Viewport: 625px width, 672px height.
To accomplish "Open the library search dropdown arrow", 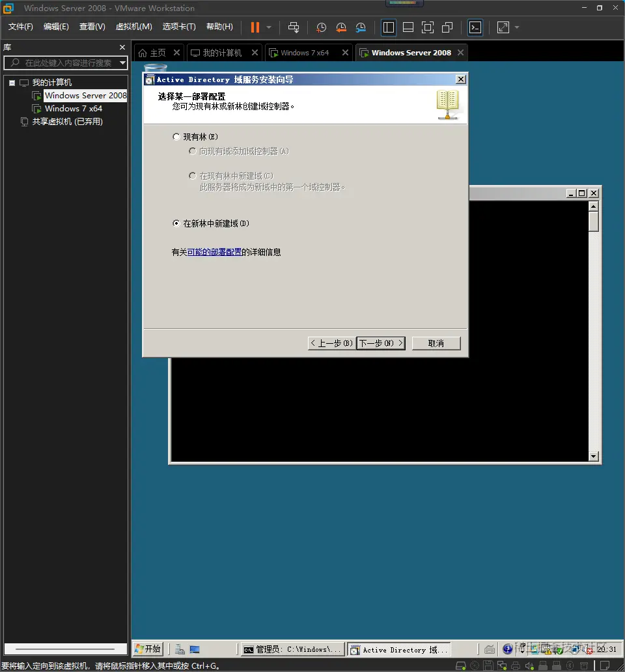I will pyautogui.click(x=123, y=63).
